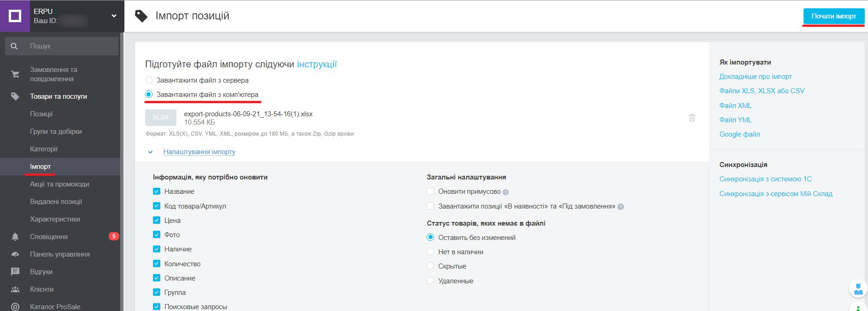Select Скрытые status option
The height and width of the screenshot is (311, 868).
pyautogui.click(x=430, y=266)
